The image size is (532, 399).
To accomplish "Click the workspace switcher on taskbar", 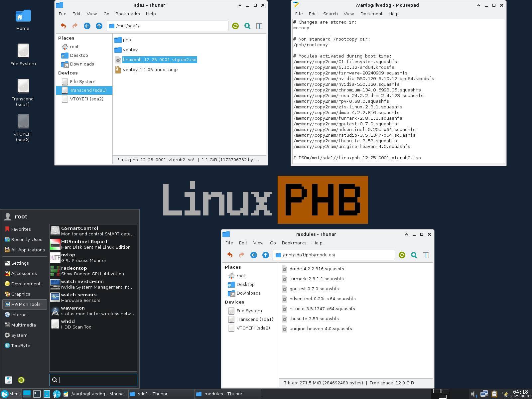I will click(x=441, y=394).
